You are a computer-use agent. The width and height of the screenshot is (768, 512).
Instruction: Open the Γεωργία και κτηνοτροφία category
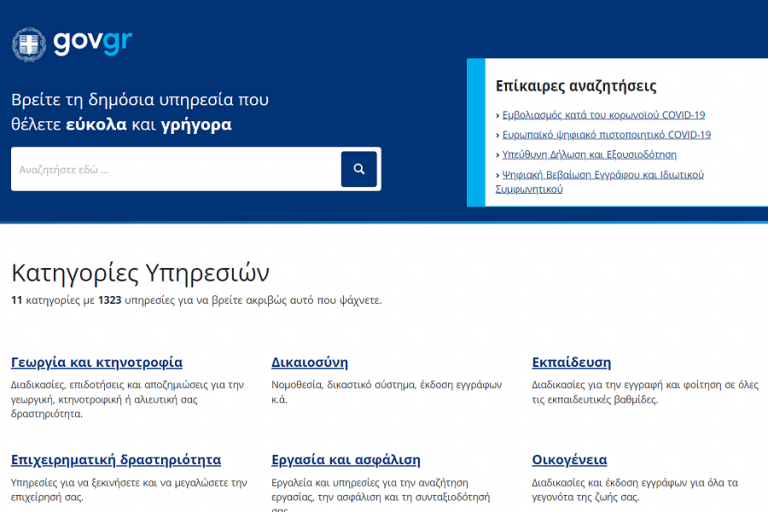(x=96, y=363)
